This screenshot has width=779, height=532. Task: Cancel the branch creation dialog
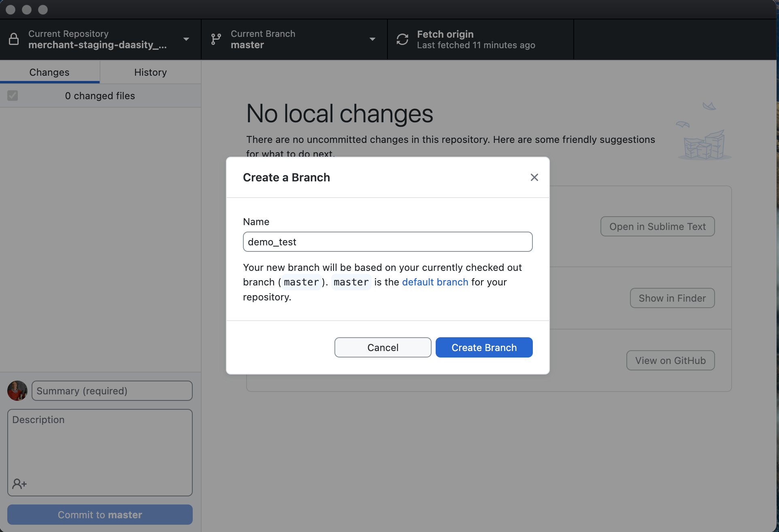click(383, 347)
